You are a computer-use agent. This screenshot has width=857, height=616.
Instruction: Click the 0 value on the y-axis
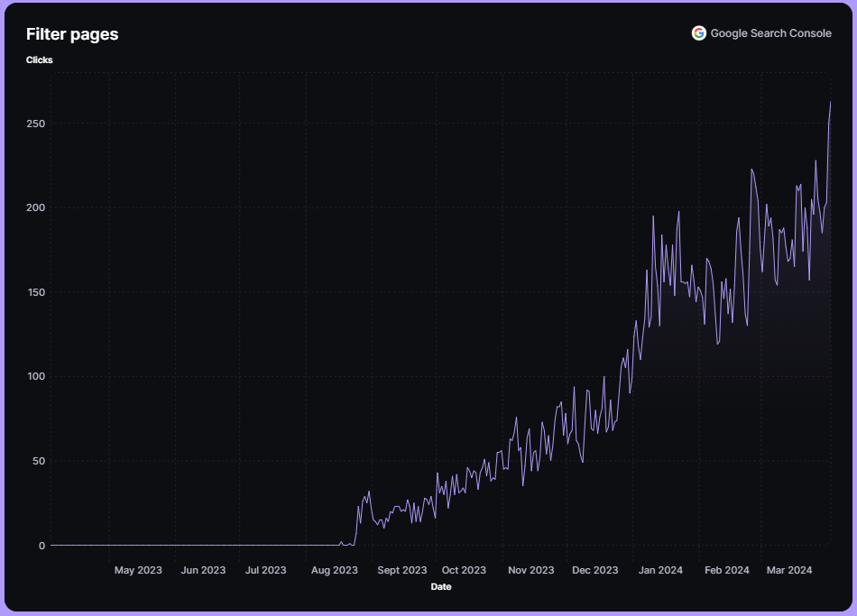point(41,546)
